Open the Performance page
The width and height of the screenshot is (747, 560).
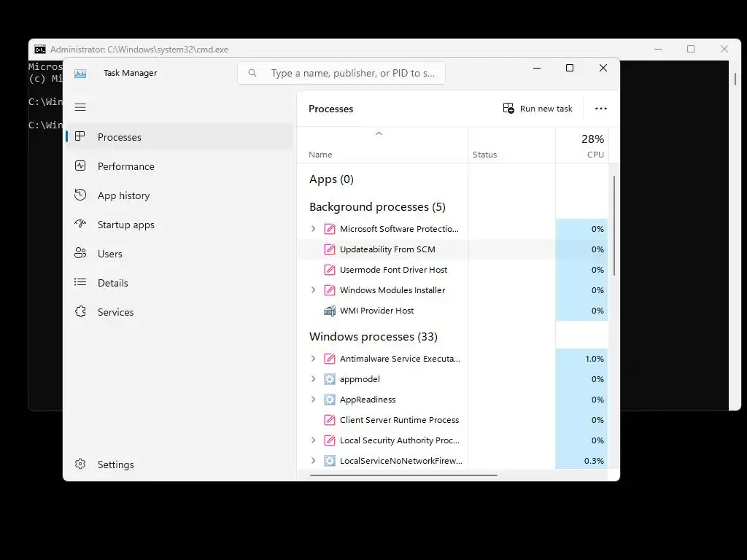point(180,166)
